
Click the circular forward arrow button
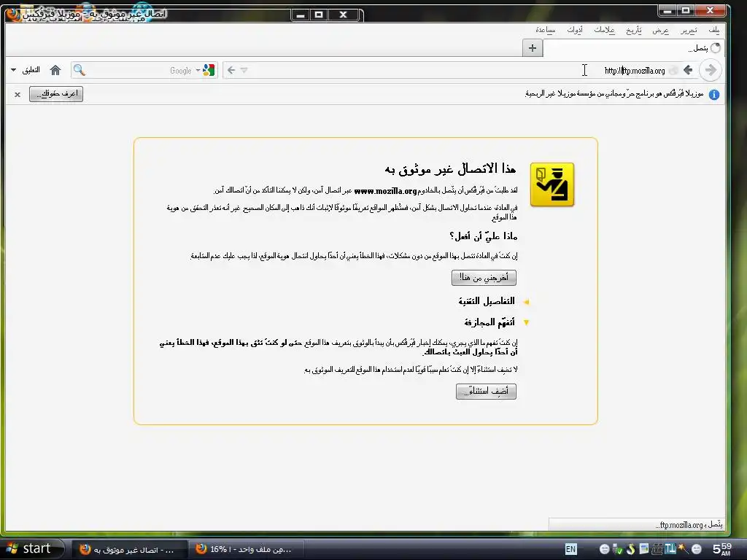click(x=711, y=70)
